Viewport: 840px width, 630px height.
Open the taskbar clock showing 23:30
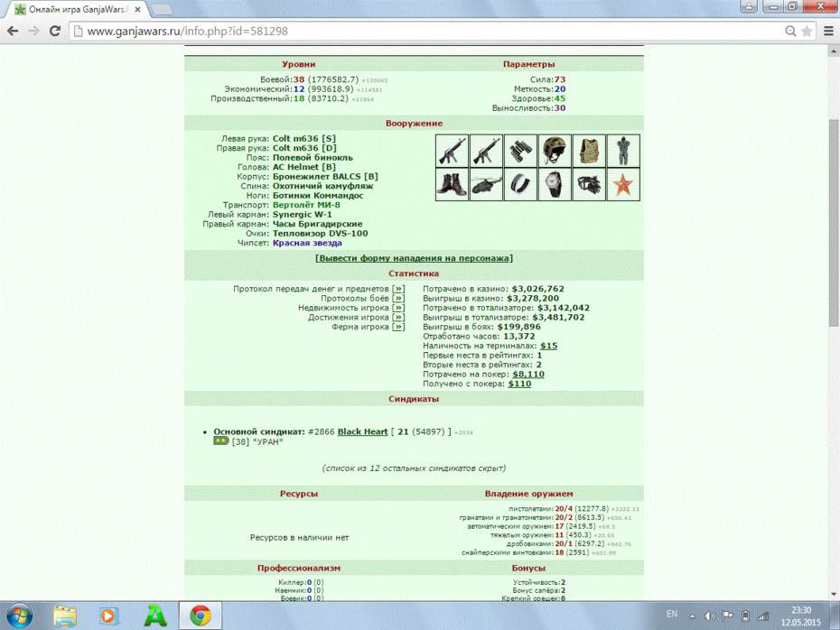(x=801, y=616)
